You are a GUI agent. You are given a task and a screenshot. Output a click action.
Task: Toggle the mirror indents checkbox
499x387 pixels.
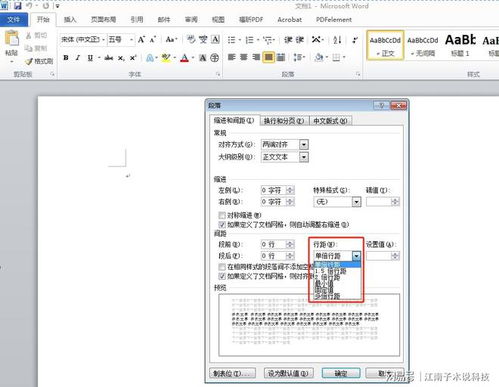coord(222,215)
